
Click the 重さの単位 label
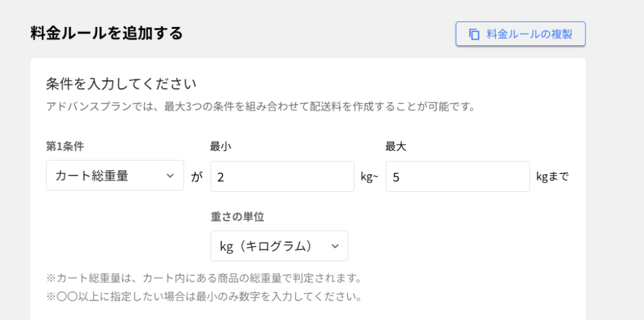pos(237,217)
